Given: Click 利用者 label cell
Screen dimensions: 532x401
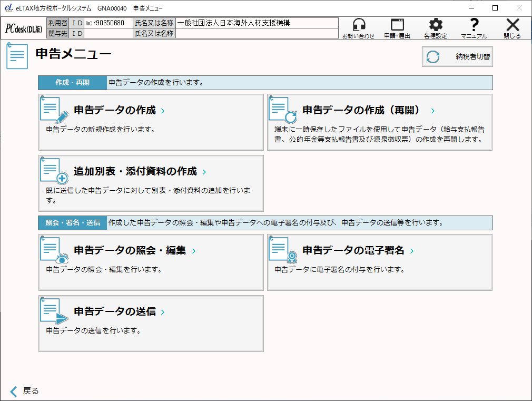Looking at the screenshot, I should [x=58, y=23].
